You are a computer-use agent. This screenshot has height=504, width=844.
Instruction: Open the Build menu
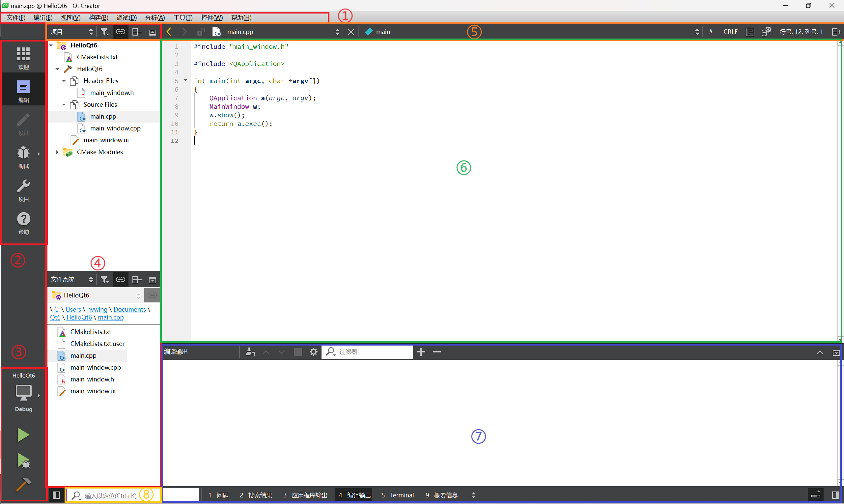point(98,18)
